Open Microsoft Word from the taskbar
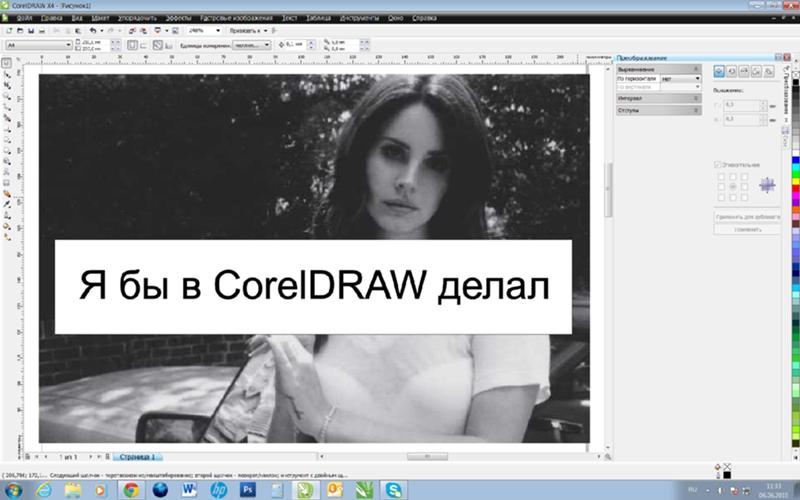 189,490
